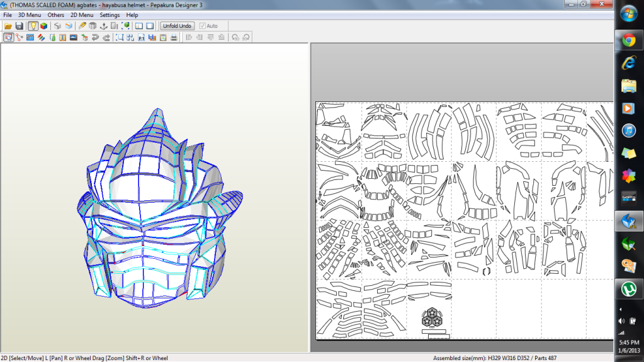Open Google Chrome from taskbar

coord(628,40)
